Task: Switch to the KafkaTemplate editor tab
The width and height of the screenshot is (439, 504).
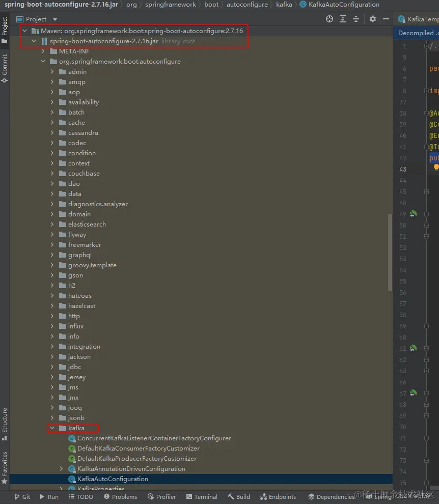Action: pos(419,19)
